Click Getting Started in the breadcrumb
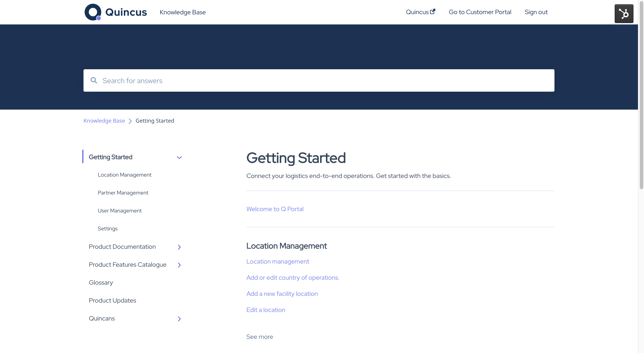The width and height of the screenshot is (644, 353). pos(155,121)
